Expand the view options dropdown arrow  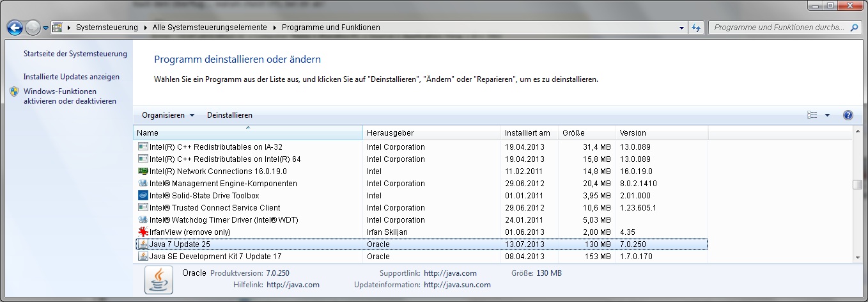click(x=827, y=115)
